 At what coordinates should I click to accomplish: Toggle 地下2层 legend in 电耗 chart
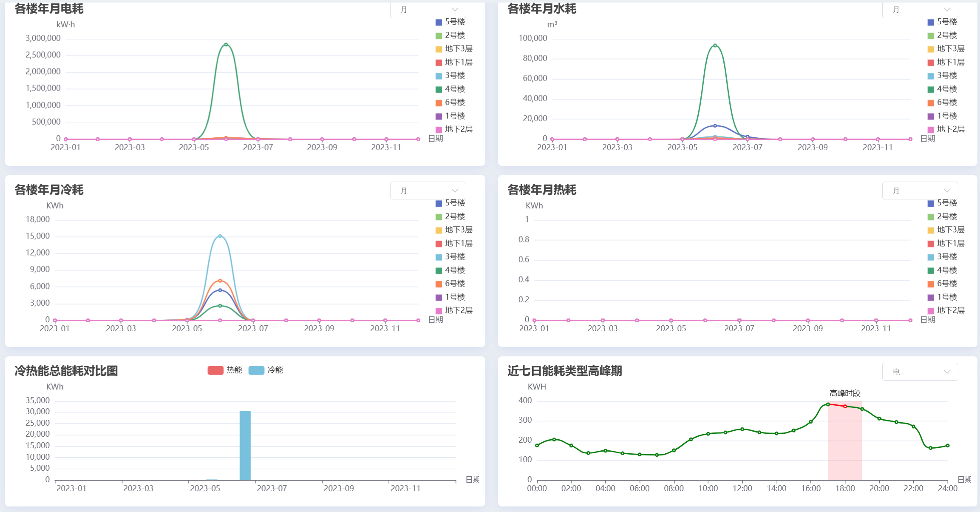(454, 129)
